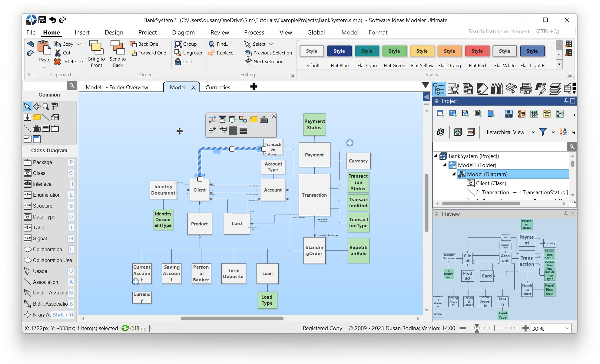Click the Delete button
Image resolution: width=600 pixels, height=364 pixels.
tap(65, 61)
